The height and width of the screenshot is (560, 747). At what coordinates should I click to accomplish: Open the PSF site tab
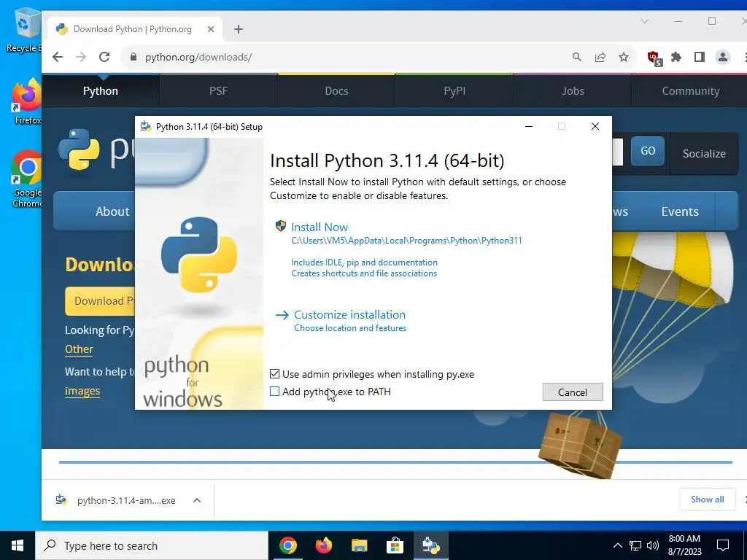[x=219, y=90]
